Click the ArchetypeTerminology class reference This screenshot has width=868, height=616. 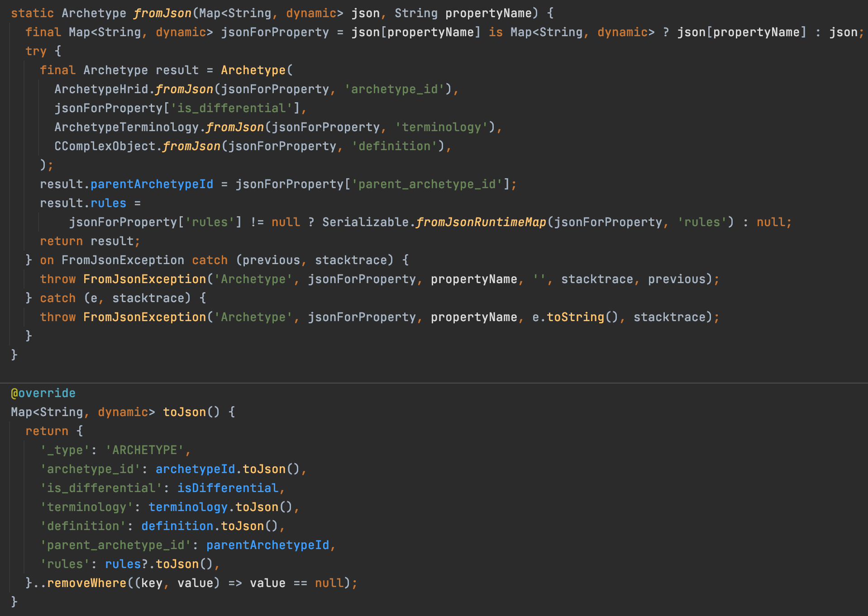point(126,127)
